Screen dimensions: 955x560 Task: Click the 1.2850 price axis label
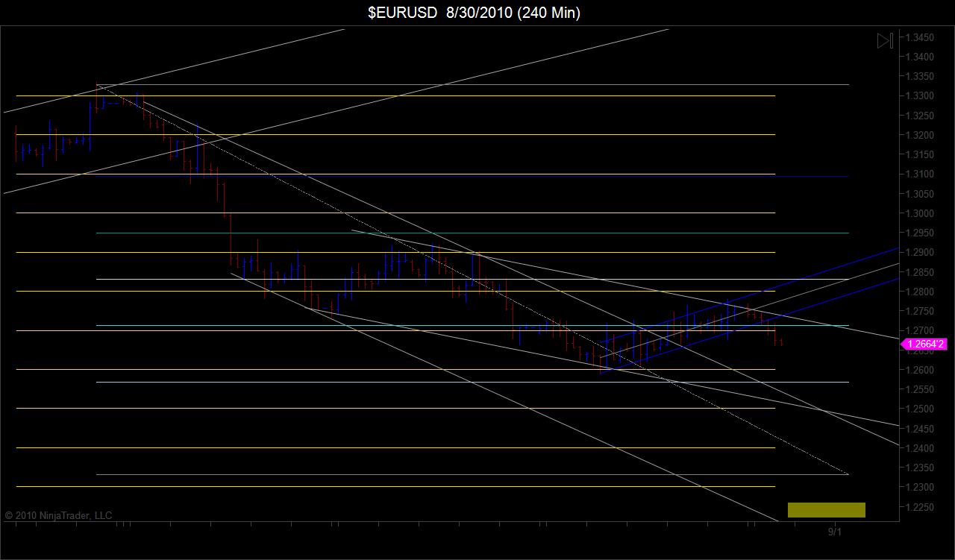pos(920,272)
